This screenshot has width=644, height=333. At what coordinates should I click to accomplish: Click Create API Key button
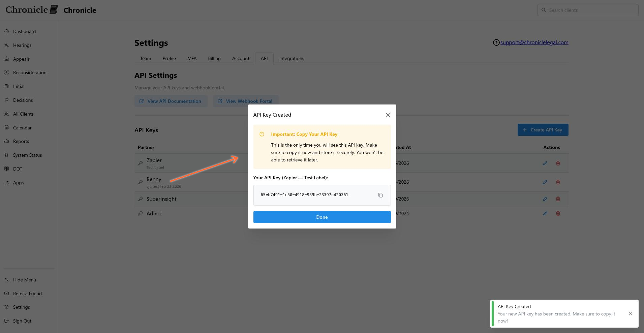point(543,130)
